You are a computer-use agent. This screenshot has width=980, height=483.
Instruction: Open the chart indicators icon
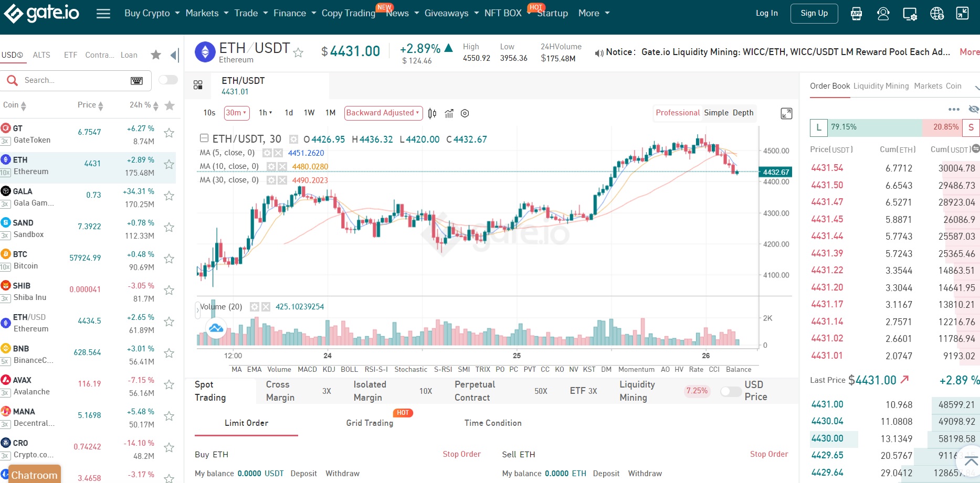449,113
